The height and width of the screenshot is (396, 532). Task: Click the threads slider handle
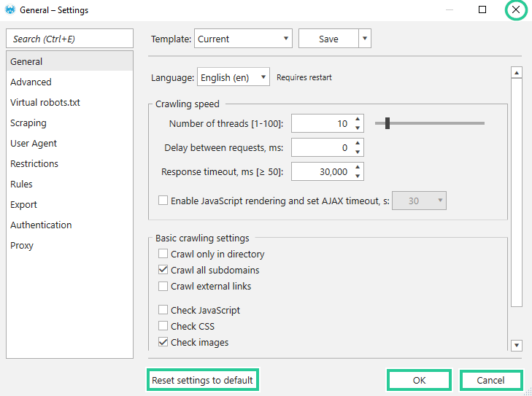coord(387,123)
